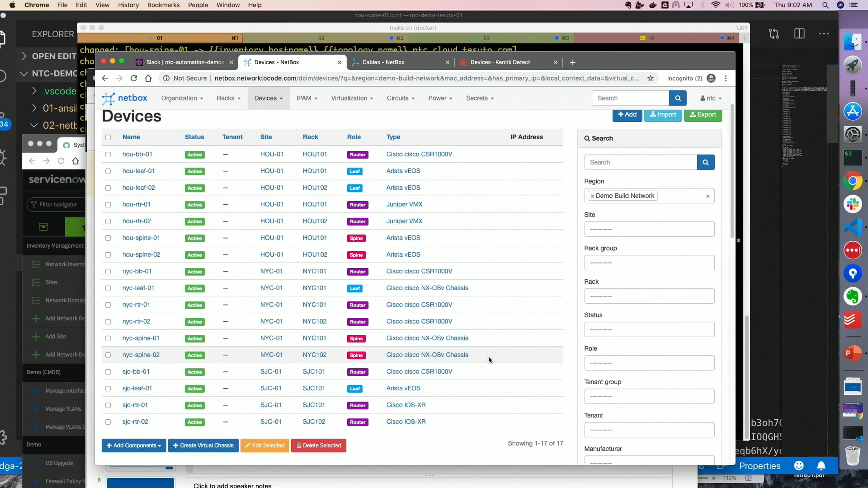Click the Chrome address bar URL

(427, 78)
